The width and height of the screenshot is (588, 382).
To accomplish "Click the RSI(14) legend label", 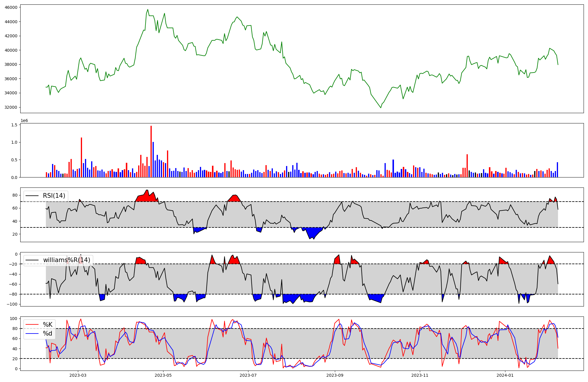I will point(54,196).
